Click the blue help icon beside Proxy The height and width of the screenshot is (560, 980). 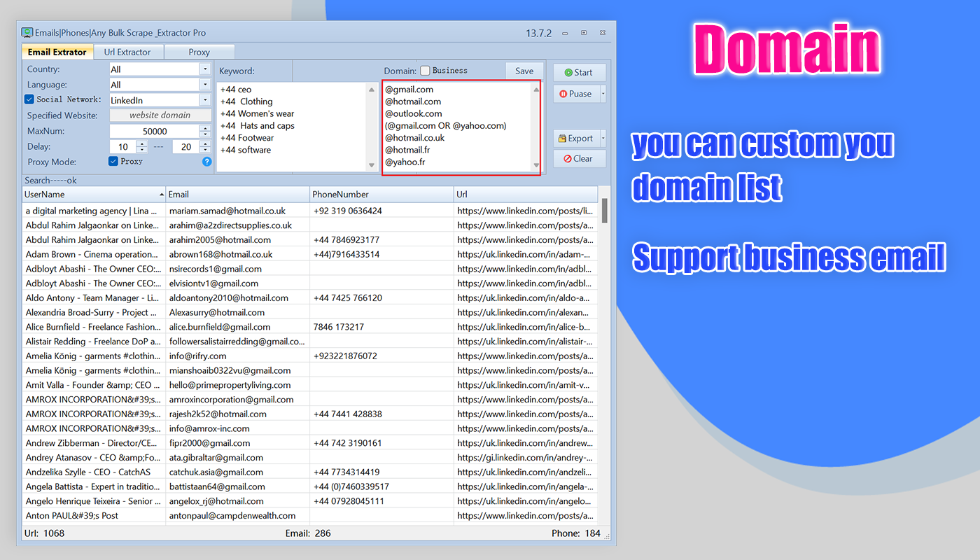pos(206,162)
